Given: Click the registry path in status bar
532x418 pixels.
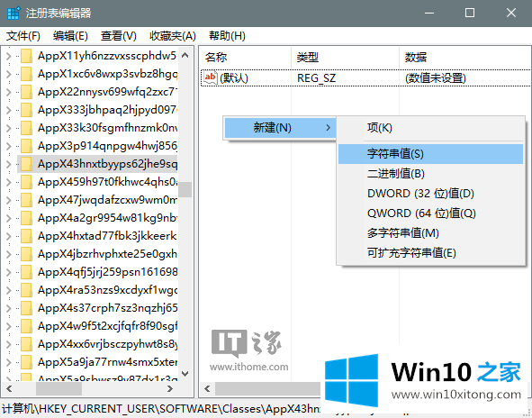Looking at the screenshot, I should click(x=160, y=409).
